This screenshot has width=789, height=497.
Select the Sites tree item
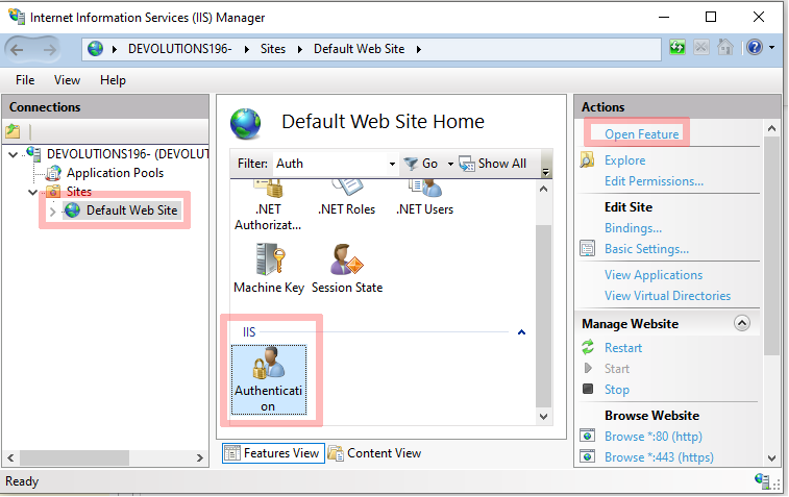point(79,192)
